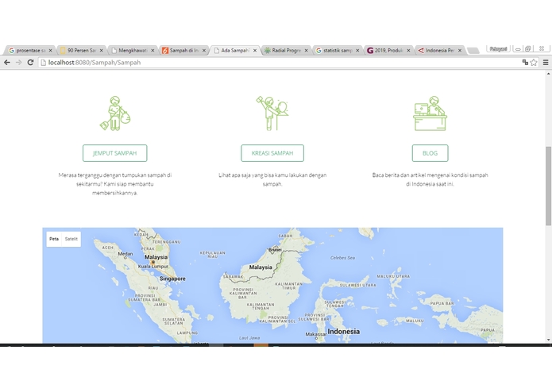This screenshot has width=552, height=392.
Task: Click the 'Brunei' map label
Action: coord(275,250)
